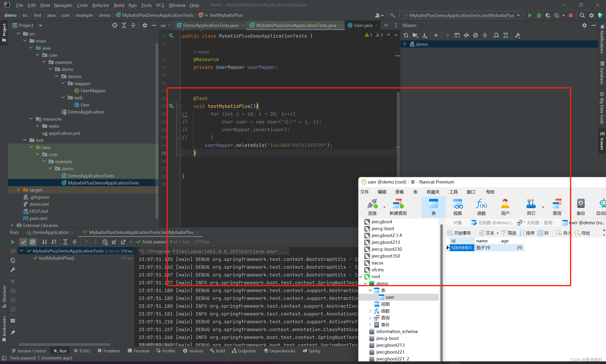Open Problems tool window
The width and height of the screenshot is (606, 364).
[x=109, y=351]
